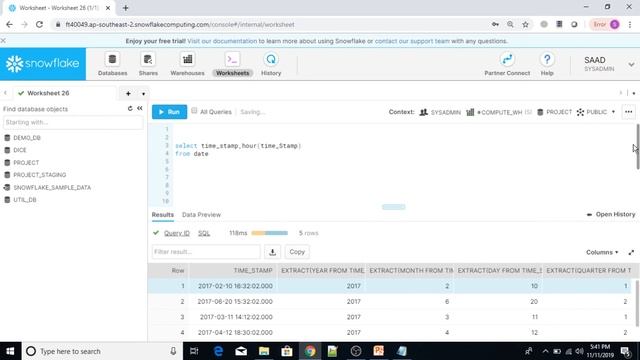Click the EXTRACT(YEAR FROM TIME column header

click(x=322, y=271)
